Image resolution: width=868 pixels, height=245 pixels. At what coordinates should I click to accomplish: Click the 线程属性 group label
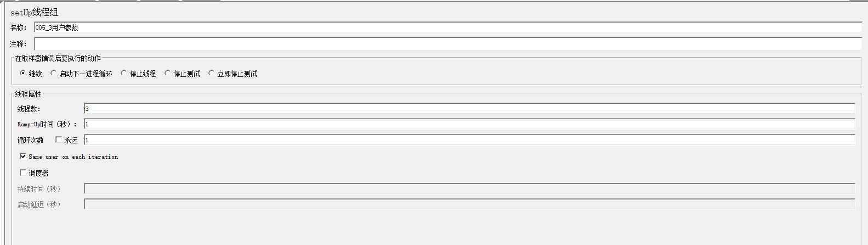click(28, 94)
